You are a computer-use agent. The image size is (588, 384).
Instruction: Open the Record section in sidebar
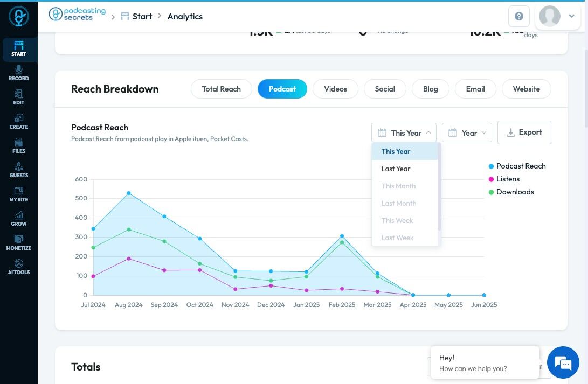coord(19,73)
